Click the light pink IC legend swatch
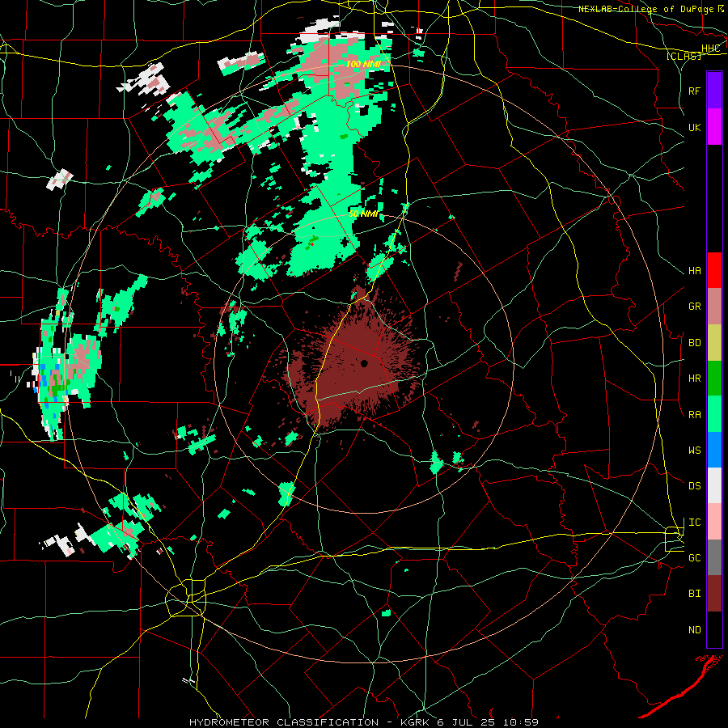728x728 pixels. (x=714, y=522)
